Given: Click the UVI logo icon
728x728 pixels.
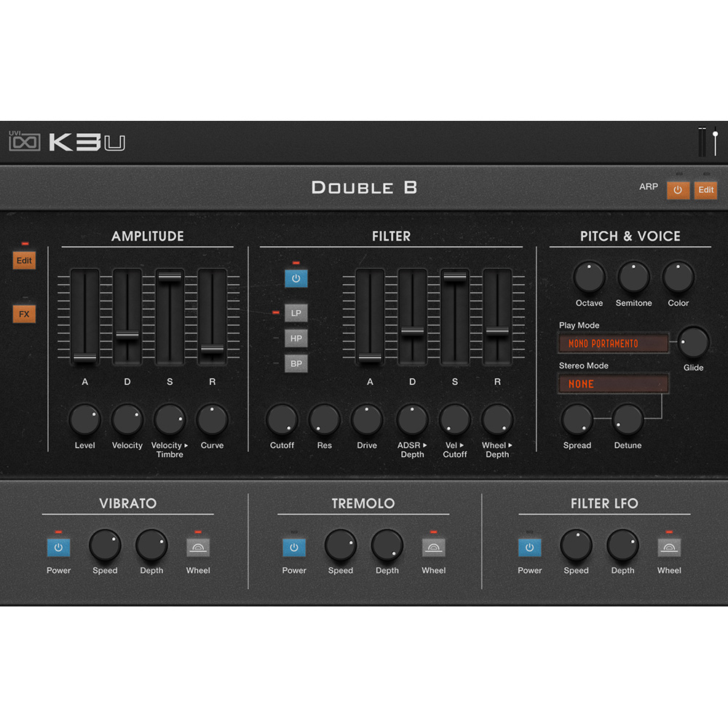Looking at the screenshot, I should 25,141.
